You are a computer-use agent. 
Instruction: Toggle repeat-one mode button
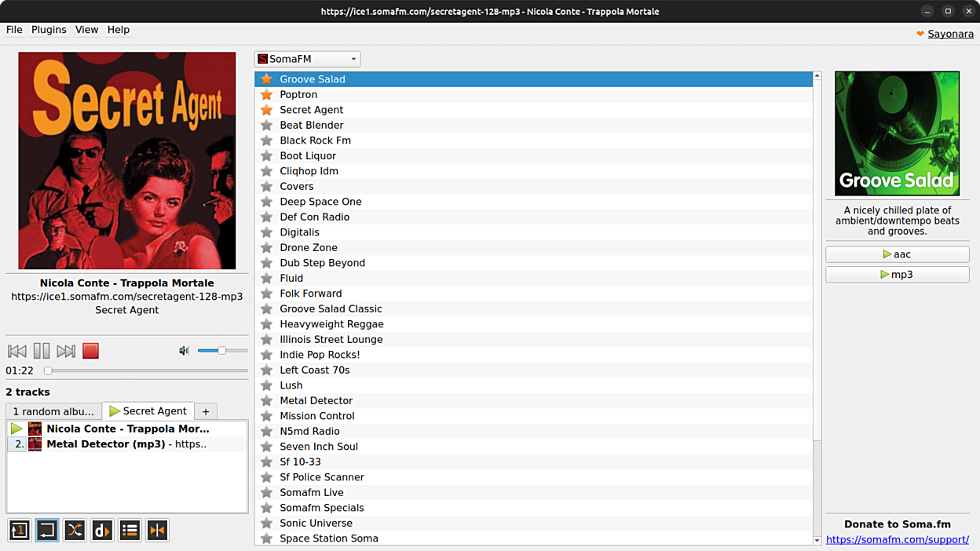click(20, 531)
